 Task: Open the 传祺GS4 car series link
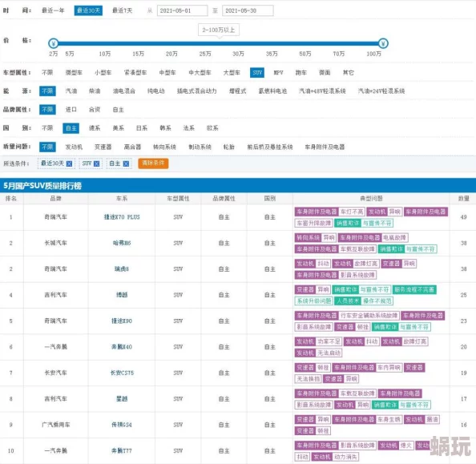tap(122, 425)
